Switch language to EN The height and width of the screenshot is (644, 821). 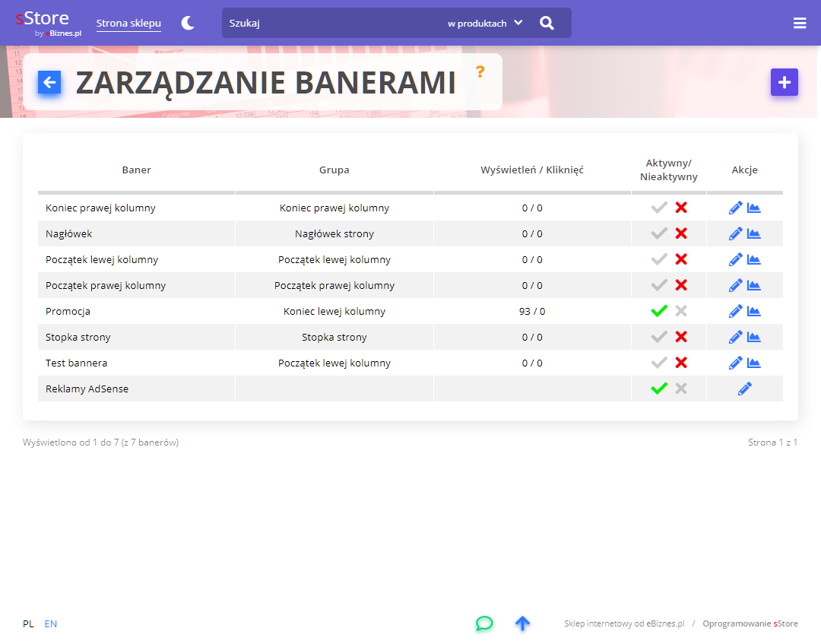pos(50,623)
